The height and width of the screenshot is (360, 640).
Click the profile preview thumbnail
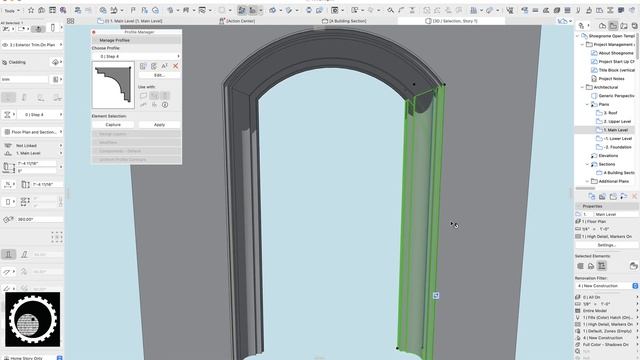(113, 85)
